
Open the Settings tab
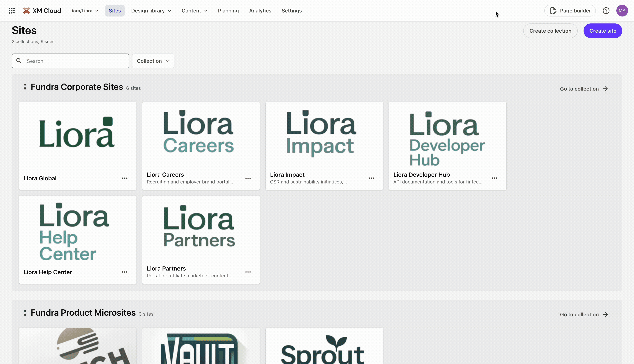tap(292, 10)
